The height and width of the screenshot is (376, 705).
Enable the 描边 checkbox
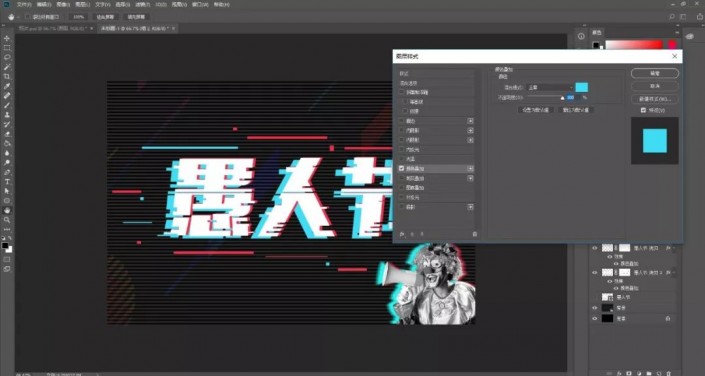pos(402,121)
